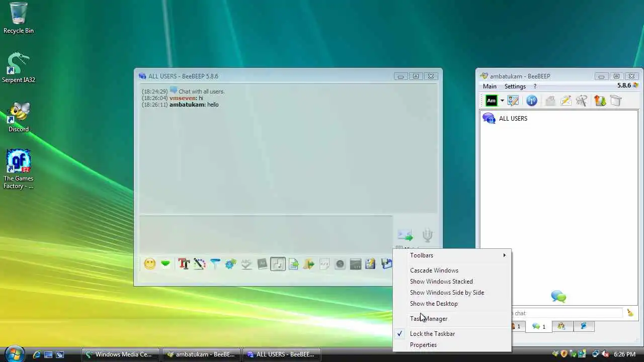Switch to ambatukam - BeeBEEP taskbar button

coord(201,354)
